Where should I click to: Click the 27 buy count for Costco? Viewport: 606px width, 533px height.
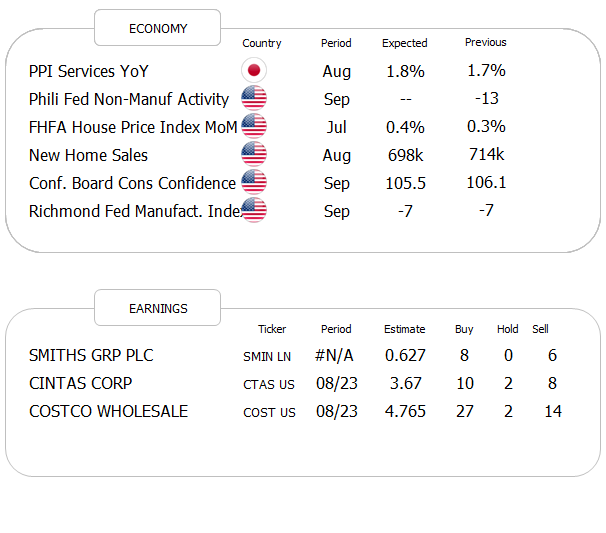coord(465,411)
